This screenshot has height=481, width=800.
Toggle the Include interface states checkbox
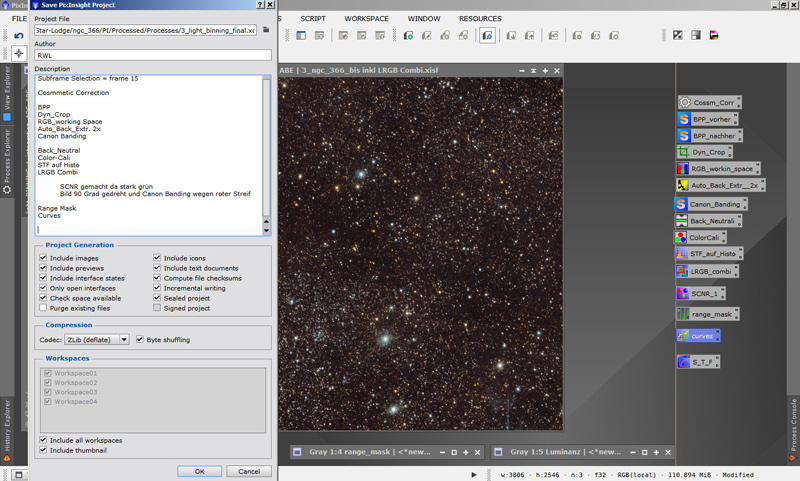[x=43, y=277]
